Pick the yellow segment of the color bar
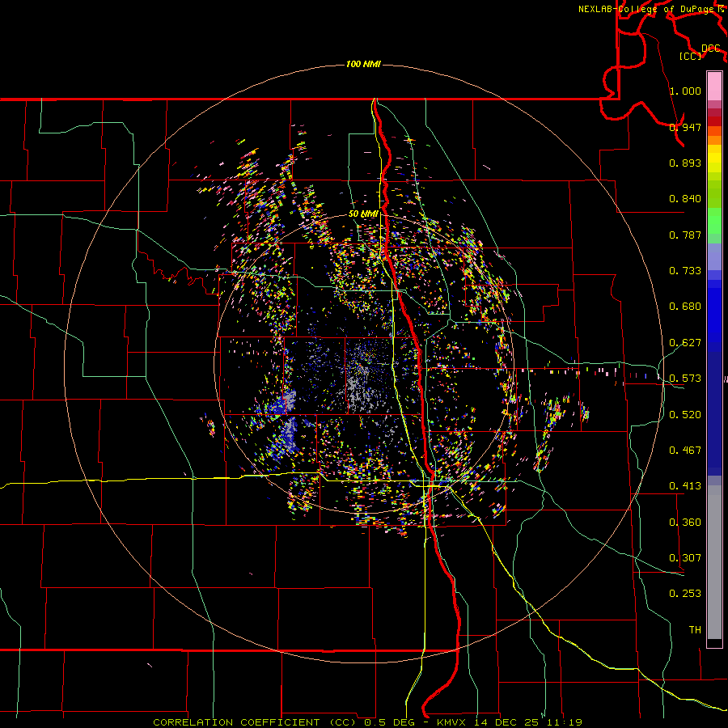Screen dimensions: 728x728 coord(714,159)
